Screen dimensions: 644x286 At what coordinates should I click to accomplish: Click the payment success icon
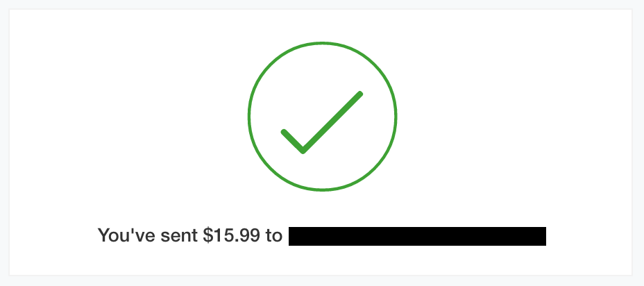323,117
